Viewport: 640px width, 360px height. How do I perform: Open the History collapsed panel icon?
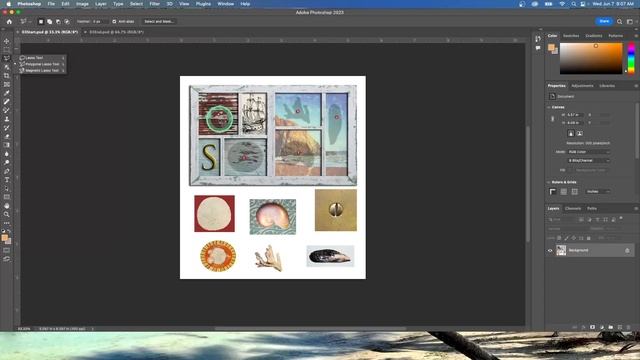[538, 39]
